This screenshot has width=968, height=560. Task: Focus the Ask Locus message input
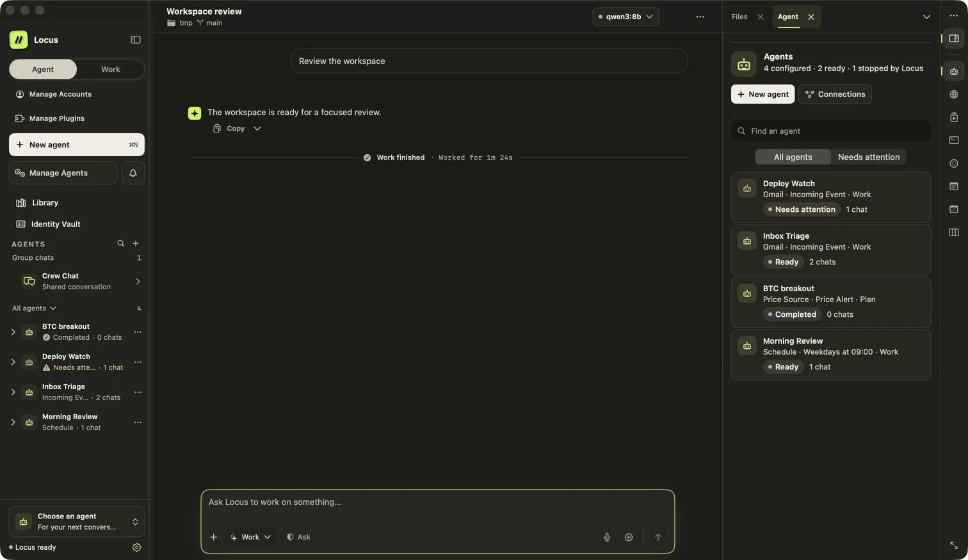[437, 502]
